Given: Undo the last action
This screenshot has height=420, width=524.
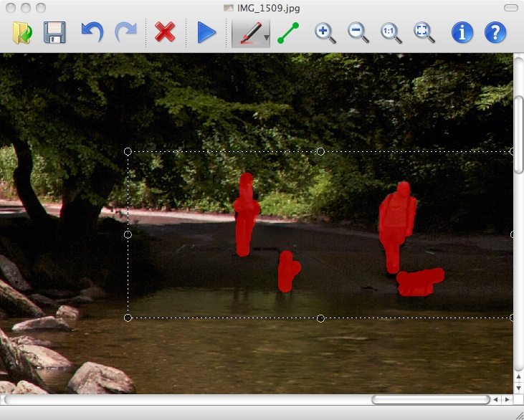Looking at the screenshot, I should (92, 32).
